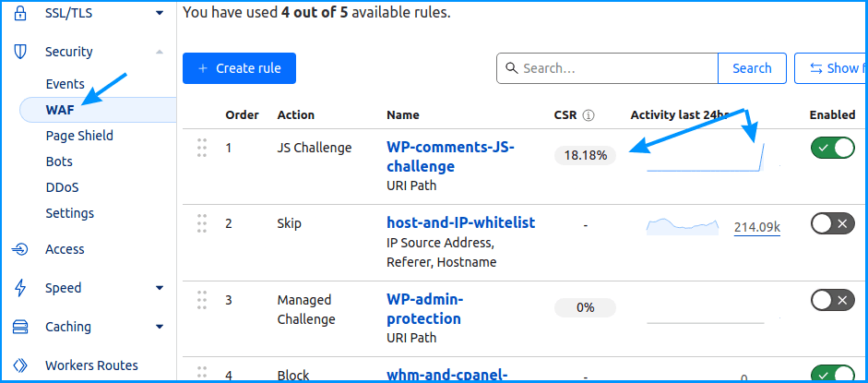Viewport: 868px width, 383px height.
Task: Open the Bots menu item
Action: tap(59, 162)
